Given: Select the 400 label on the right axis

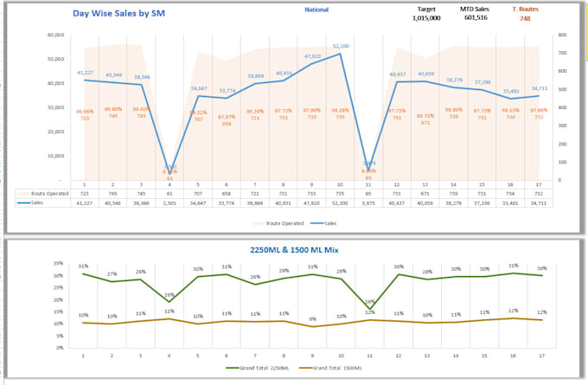Looking at the screenshot, I should (563, 107).
